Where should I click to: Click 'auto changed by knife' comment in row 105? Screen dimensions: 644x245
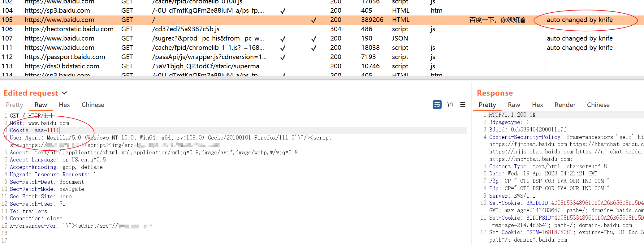click(x=580, y=20)
